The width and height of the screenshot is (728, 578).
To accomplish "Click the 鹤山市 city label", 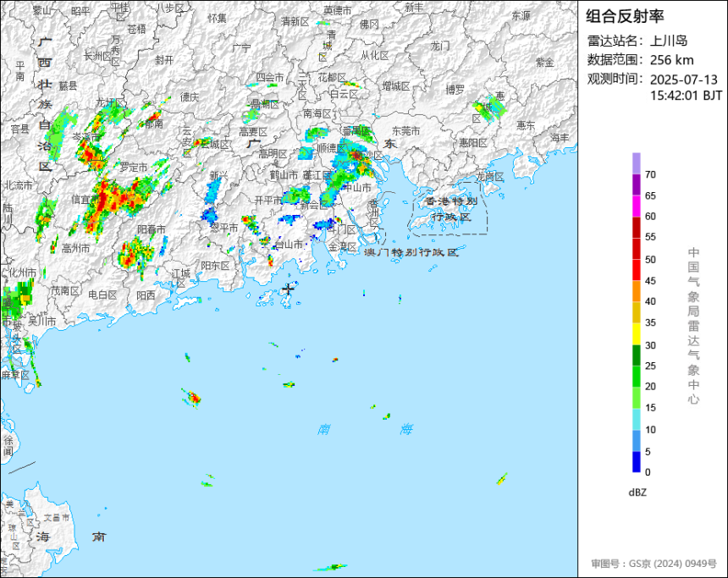I will (x=284, y=175).
